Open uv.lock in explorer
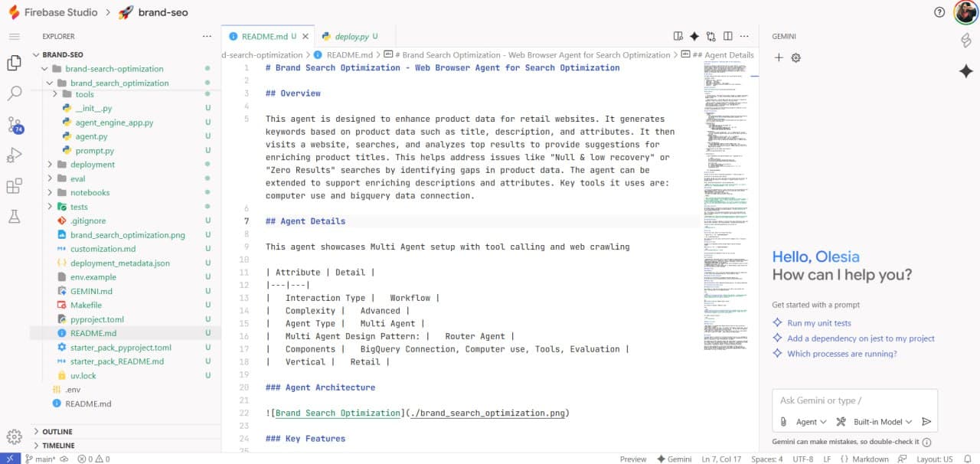The image size is (980, 464). (x=83, y=375)
